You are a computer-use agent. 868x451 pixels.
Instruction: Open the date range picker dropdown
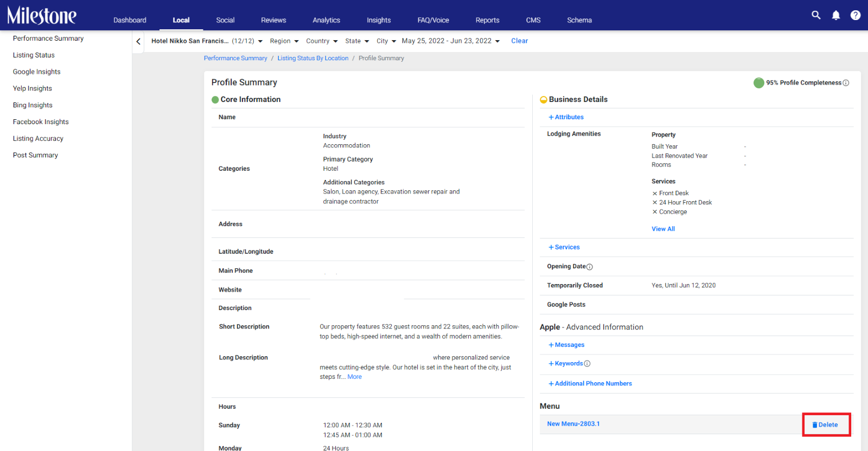click(451, 41)
